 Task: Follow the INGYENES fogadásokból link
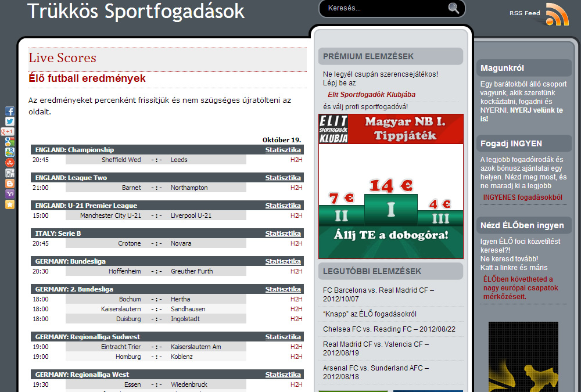tap(522, 197)
